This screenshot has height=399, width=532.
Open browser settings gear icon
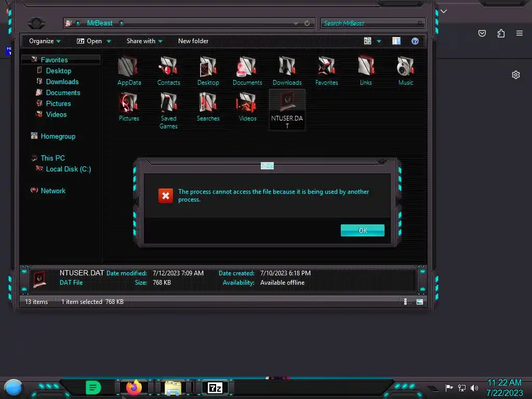pyautogui.click(x=516, y=75)
